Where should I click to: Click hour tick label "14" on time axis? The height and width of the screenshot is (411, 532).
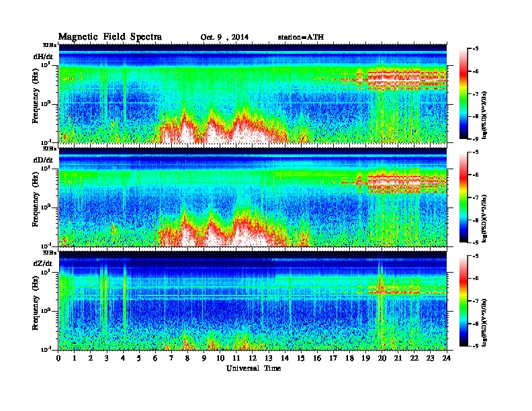click(x=285, y=359)
